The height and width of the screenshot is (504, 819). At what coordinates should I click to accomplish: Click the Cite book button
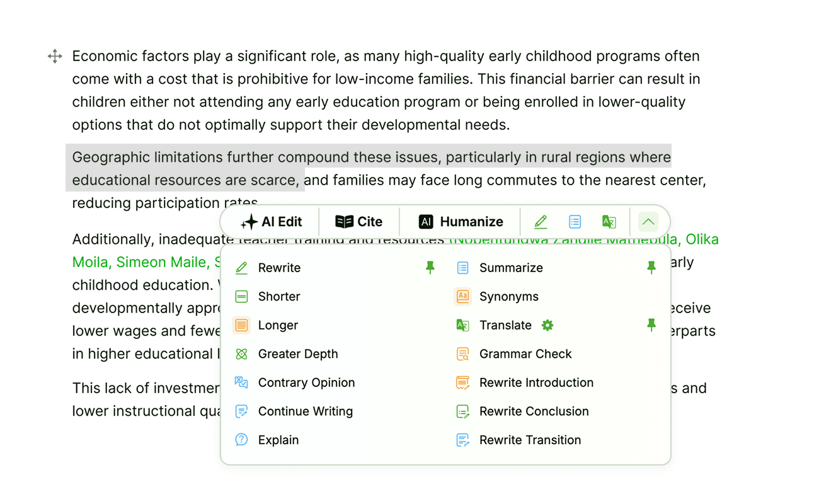(359, 222)
